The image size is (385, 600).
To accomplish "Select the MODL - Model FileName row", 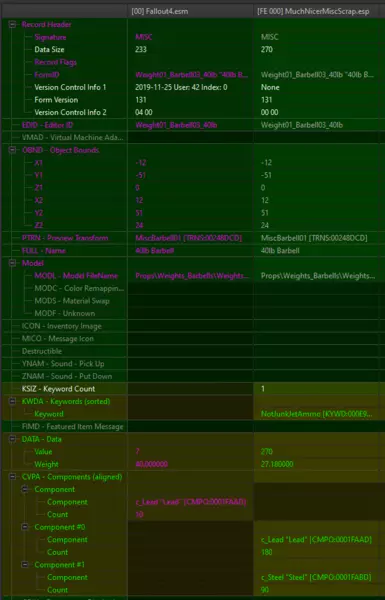I will 193,276.
